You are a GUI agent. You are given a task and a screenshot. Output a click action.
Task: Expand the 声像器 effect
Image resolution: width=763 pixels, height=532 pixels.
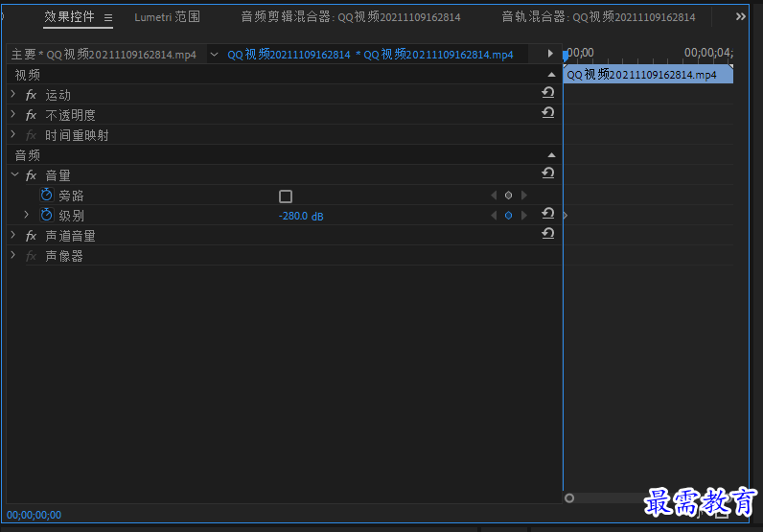coord(13,255)
